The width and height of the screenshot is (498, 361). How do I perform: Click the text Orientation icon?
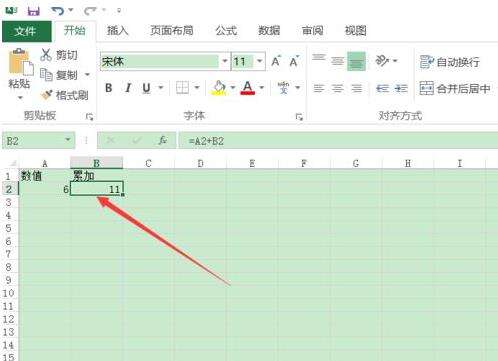tap(383, 61)
